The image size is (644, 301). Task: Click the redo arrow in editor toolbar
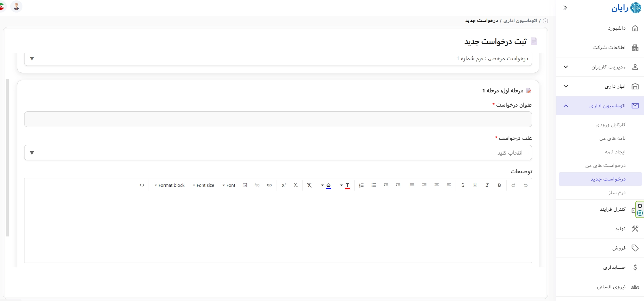tap(513, 185)
